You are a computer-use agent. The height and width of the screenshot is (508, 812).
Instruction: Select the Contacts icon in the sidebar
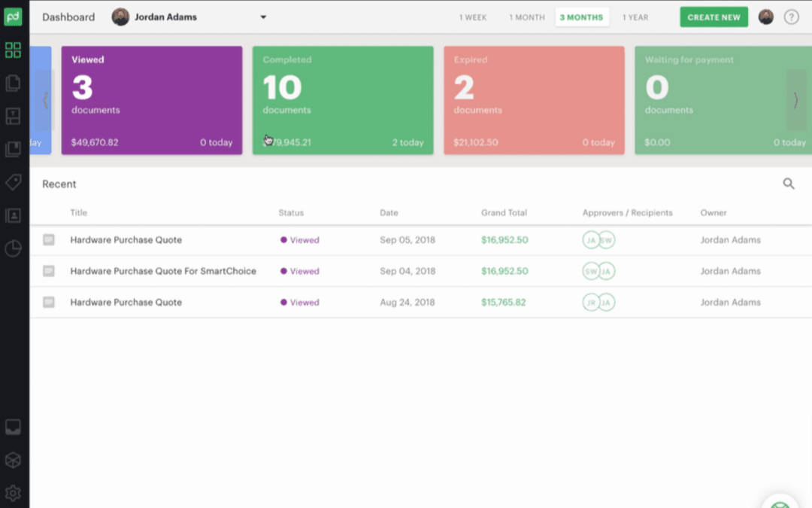(x=13, y=215)
